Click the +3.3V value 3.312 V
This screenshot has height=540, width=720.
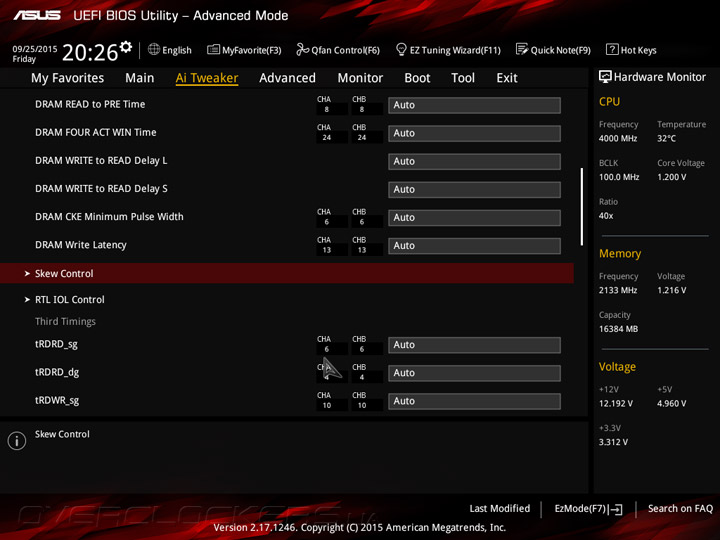point(613,442)
